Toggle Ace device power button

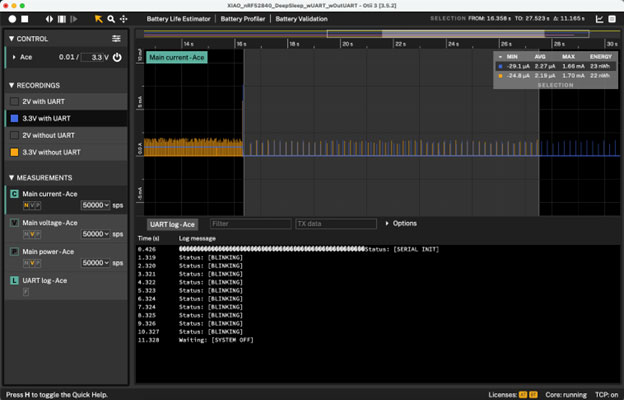click(117, 57)
